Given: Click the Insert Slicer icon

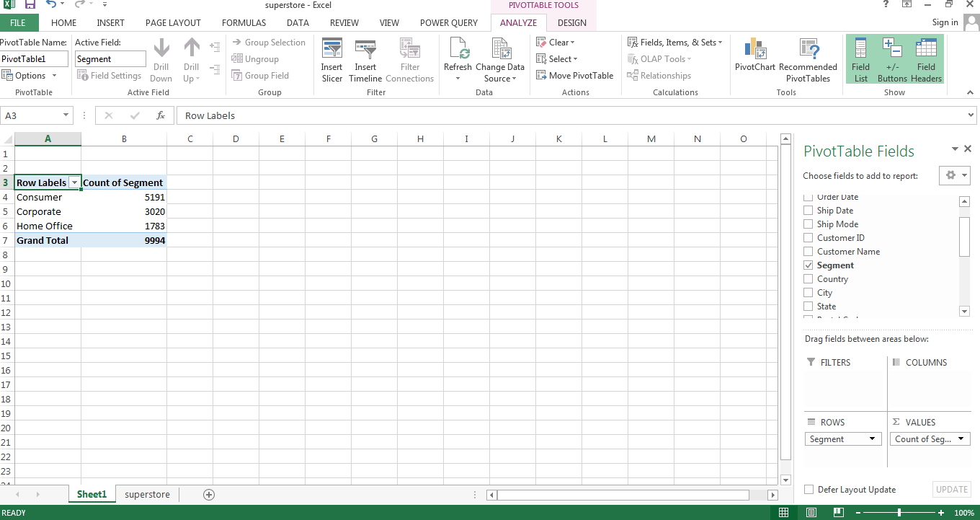Looking at the screenshot, I should [332, 50].
